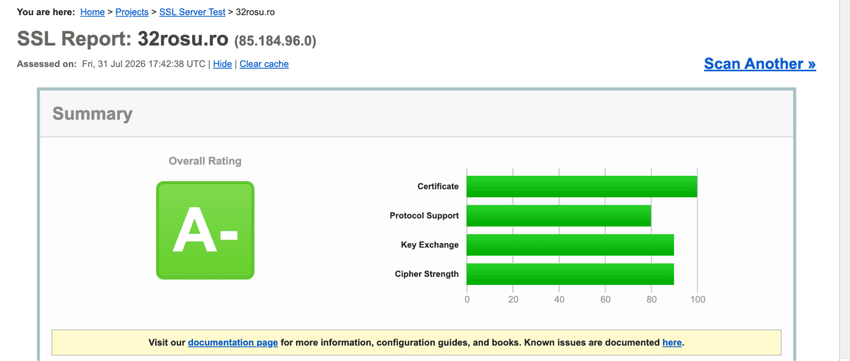
Task: Click the assessed date Fri, 31 Jul 2026
Action: (x=144, y=64)
